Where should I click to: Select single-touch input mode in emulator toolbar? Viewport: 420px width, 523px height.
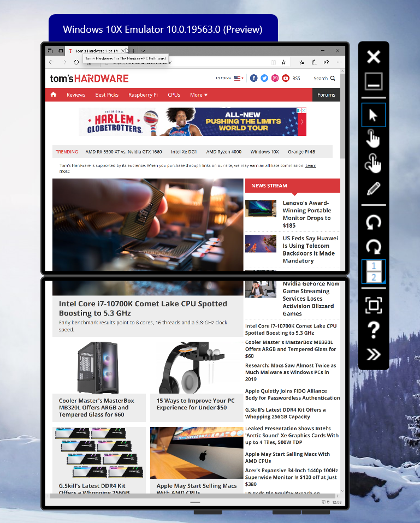[x=373, y=139]
